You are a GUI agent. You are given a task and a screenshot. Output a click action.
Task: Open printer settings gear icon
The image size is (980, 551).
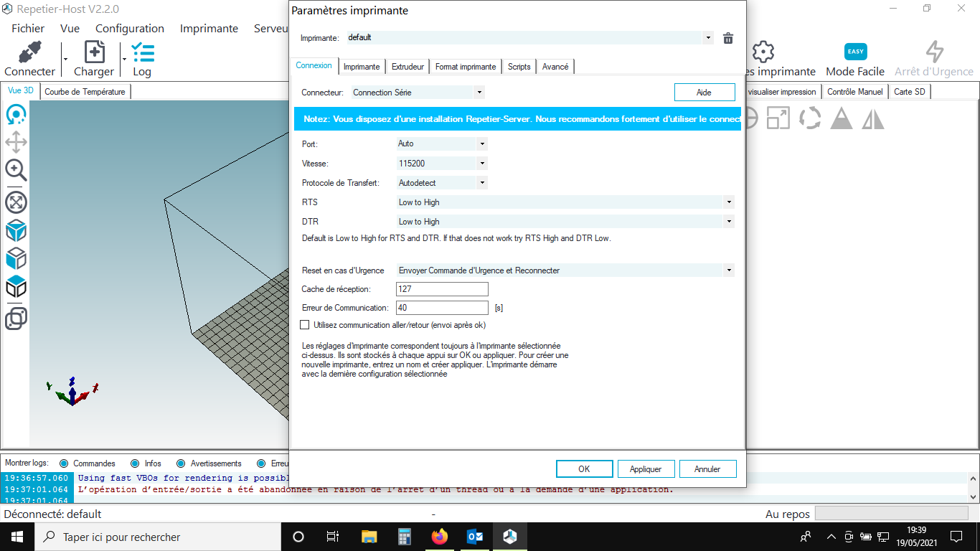click(763, 52)
